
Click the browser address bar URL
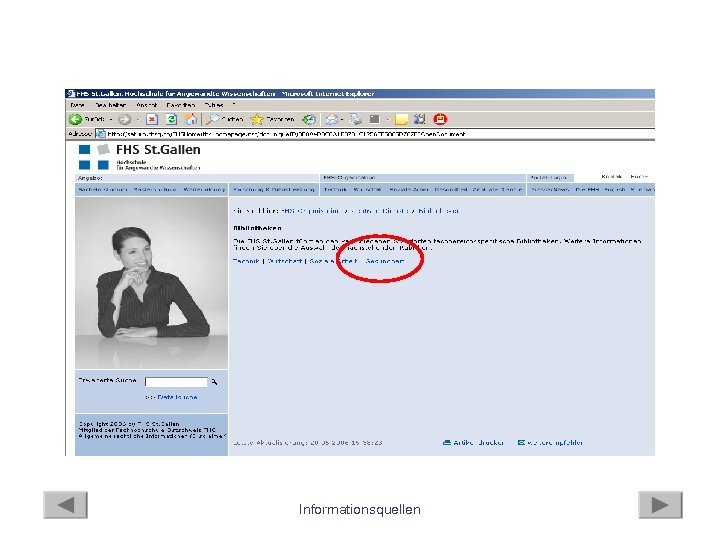286,134
